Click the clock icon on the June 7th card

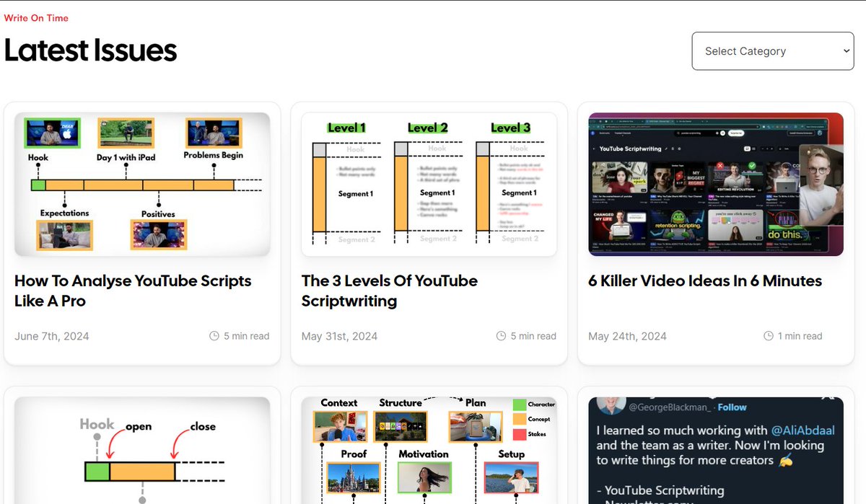214,336
